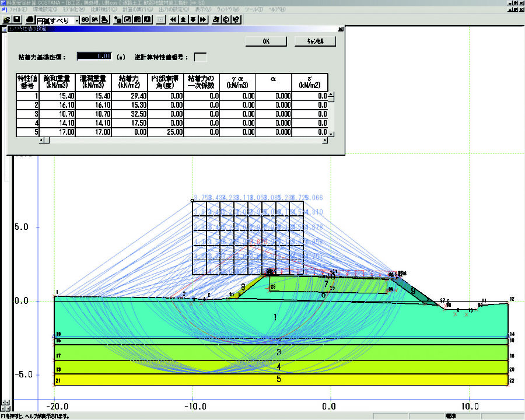
Task: Click the 粘着力基準座標 input field
Action: click(94, 56)
